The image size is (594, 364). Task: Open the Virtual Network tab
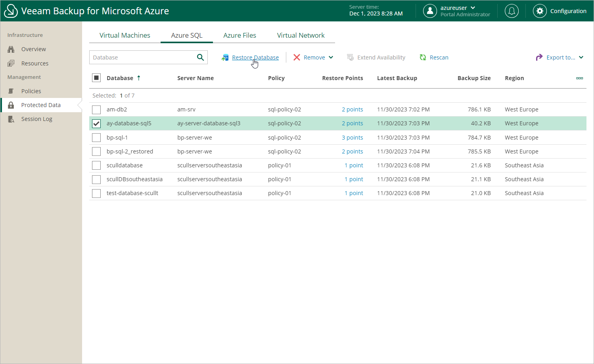point(301,35)
